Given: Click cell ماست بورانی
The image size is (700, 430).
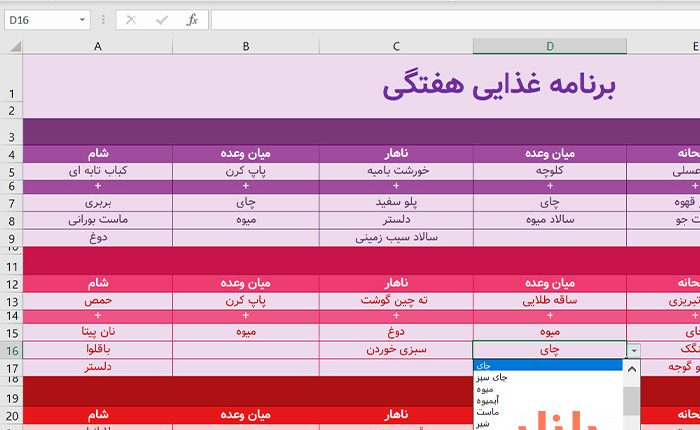Looking at the screenshot, I should pyautogui.click(x=98, y=220).
